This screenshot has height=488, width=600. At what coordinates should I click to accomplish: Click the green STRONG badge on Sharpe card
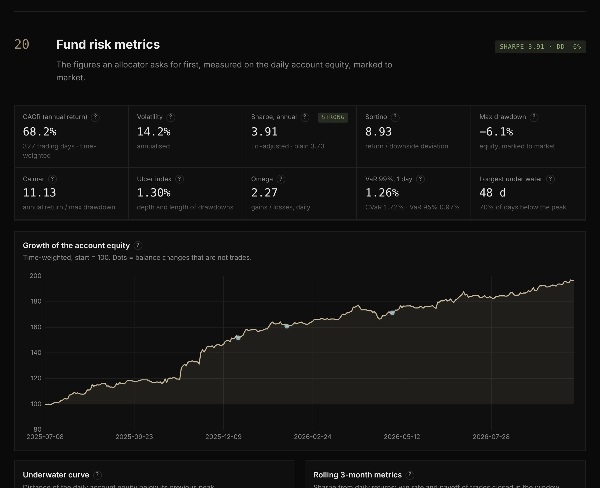[333, 117]
